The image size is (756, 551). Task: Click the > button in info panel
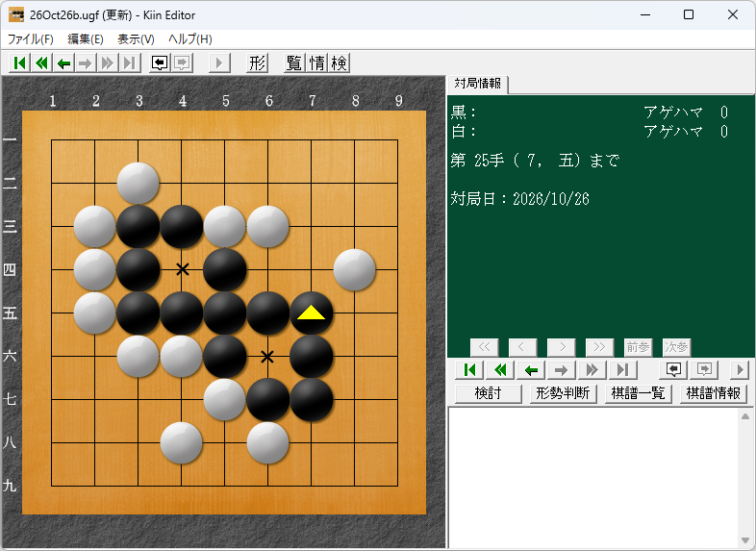pyautogui.click(x=561, y=346)
